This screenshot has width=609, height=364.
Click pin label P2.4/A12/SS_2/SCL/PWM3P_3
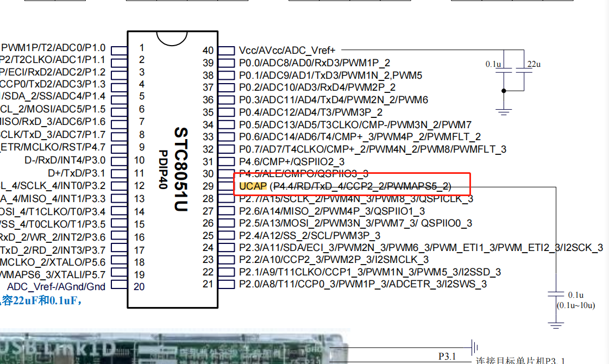[x=310, y=236]
